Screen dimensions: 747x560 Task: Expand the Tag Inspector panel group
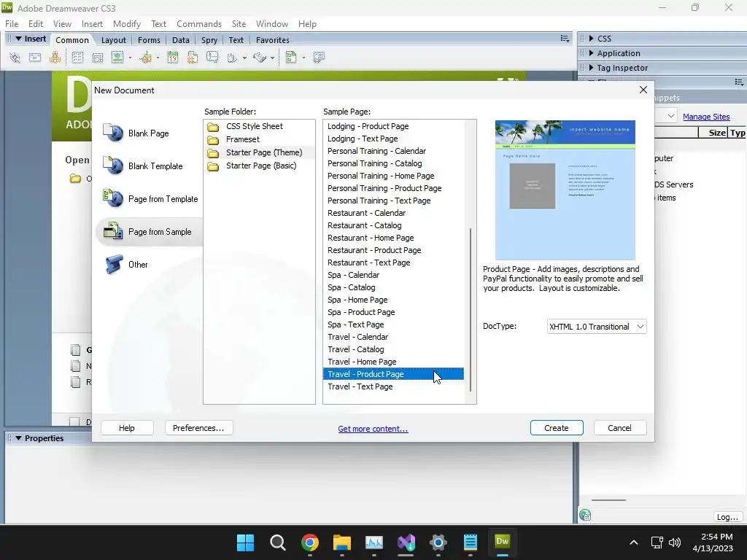pyautogui.click(x=591, y=68)
